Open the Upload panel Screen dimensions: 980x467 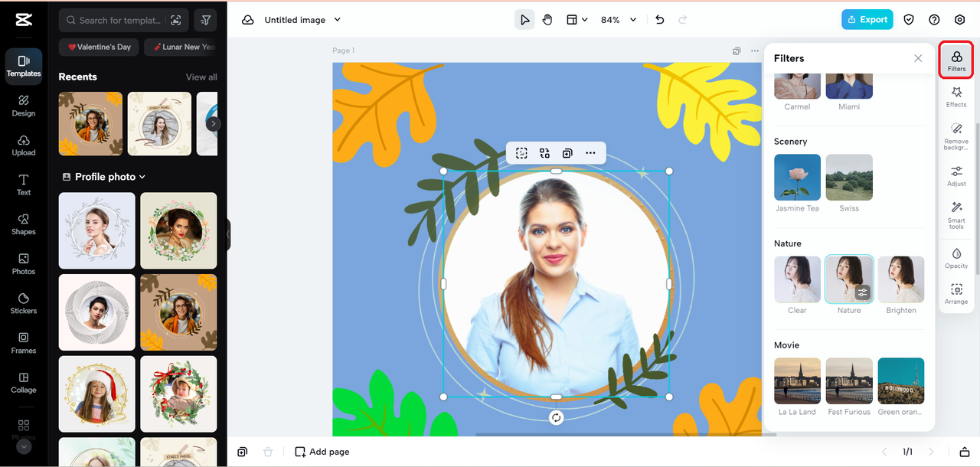[24, 145]
